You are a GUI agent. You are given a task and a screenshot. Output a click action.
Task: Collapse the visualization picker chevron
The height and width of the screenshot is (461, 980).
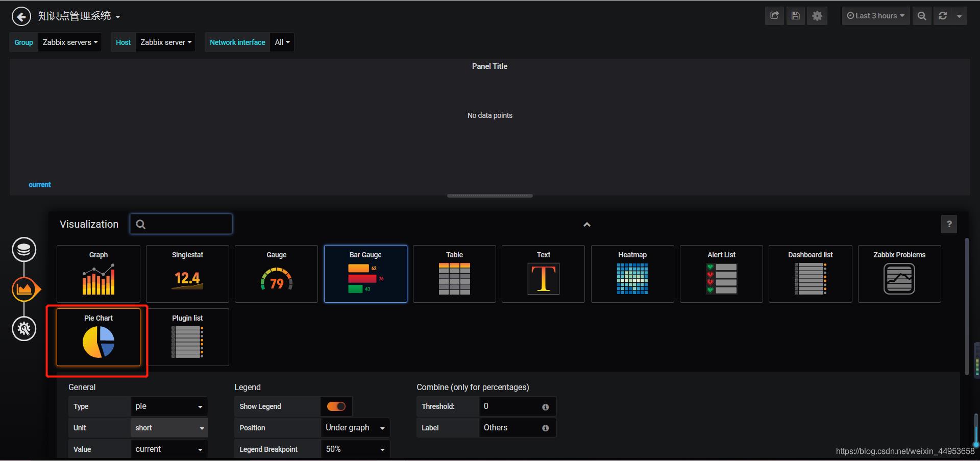[587, 225]
